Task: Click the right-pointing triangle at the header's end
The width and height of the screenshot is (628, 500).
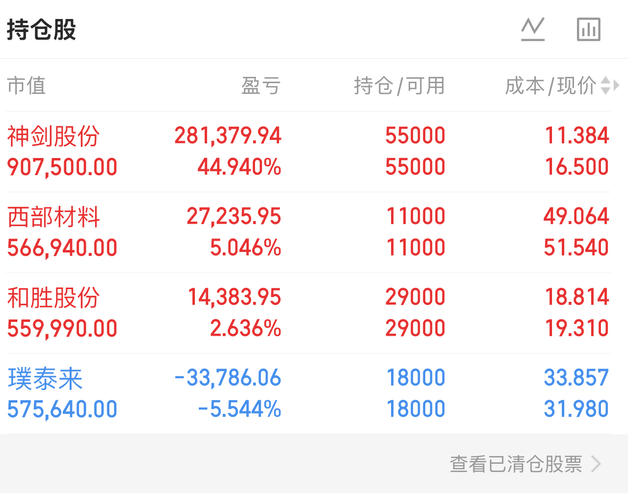Action: coord(617,86)
